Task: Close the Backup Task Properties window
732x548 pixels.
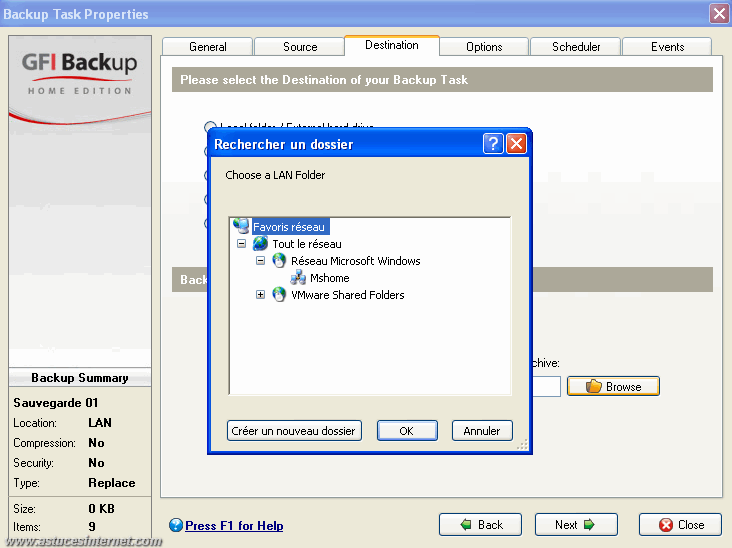Action: tap(719, 14)
